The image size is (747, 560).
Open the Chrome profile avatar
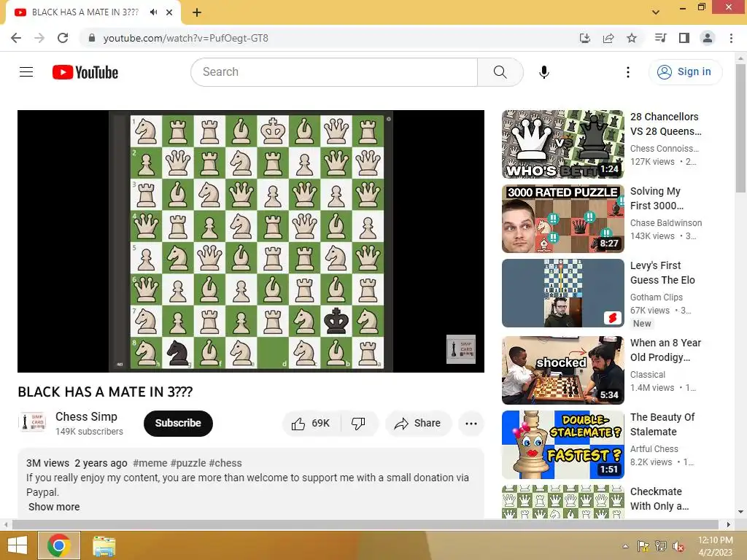pyautogui.click(x=708, y=38)
